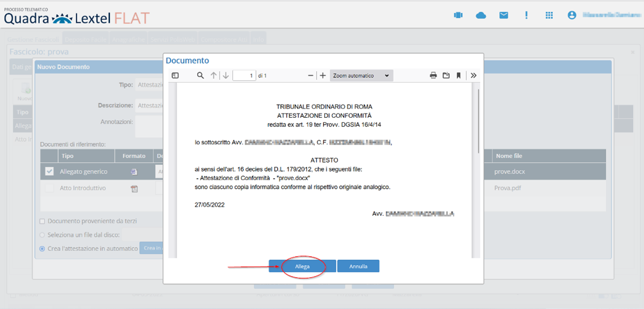This screenshot has width=644, height=309.
Task: Print the attestation document
Action: [433, 75]
